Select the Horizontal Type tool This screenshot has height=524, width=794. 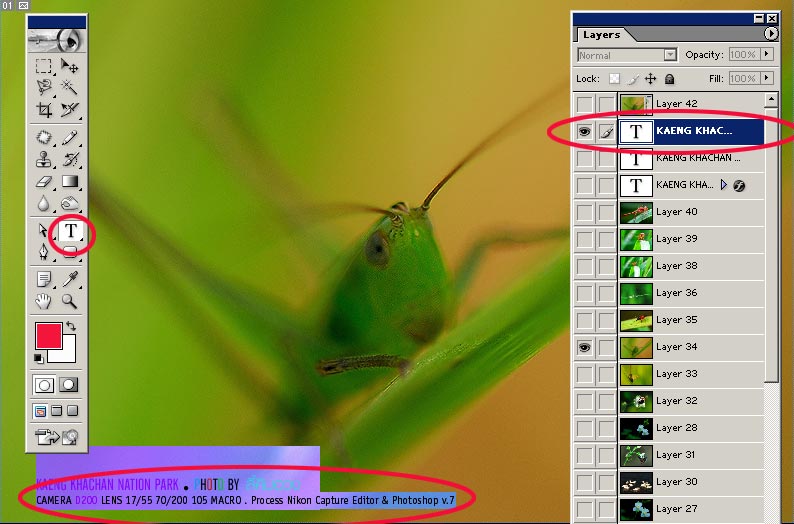(x=71, y=232)
